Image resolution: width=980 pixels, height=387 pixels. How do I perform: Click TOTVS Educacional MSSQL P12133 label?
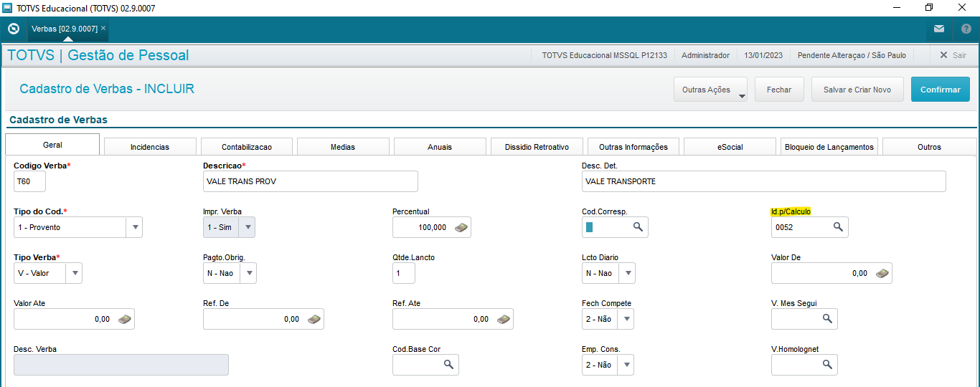tap(605, 55)
